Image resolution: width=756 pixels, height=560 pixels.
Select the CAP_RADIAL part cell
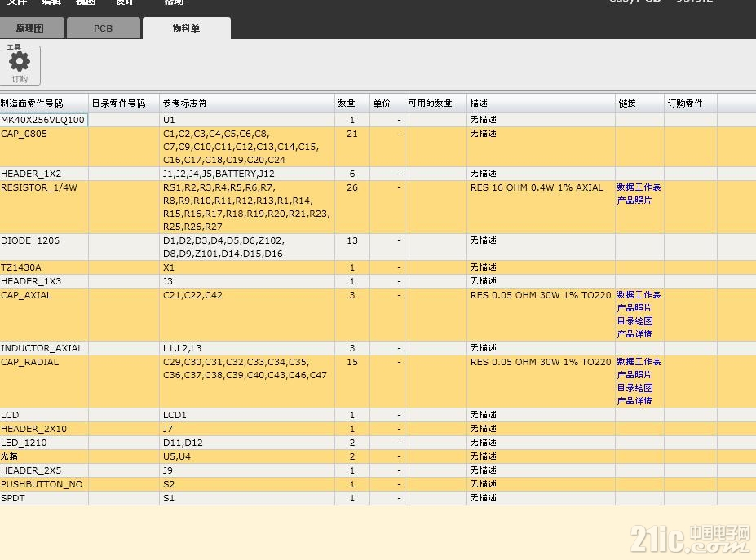(44, 381)
